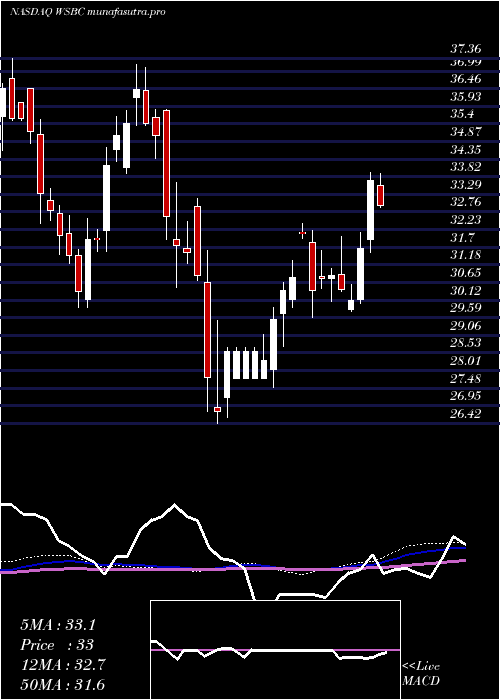Select the 31.18 price axis label
The width and height of the screenshot is (500, 700).
pos(466,255)
